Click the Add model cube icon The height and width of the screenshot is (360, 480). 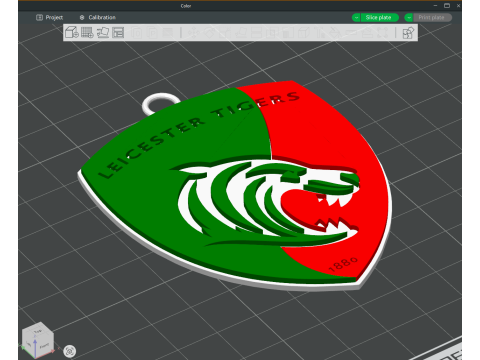(x=72, y=32)
